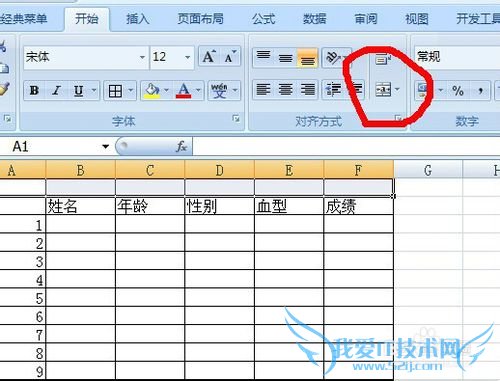The image size is (500, 381).
Task: Open the 对齐方式 dialog launcher
Action: pos(398,118)
